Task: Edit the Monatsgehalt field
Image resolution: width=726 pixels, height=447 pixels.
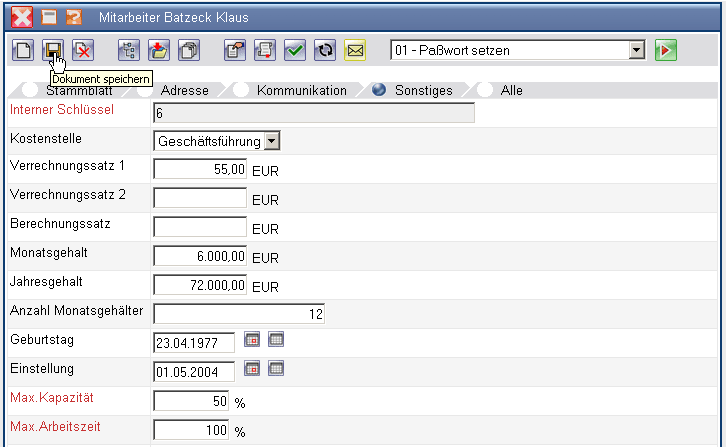Action: click(x=200, y=256)
